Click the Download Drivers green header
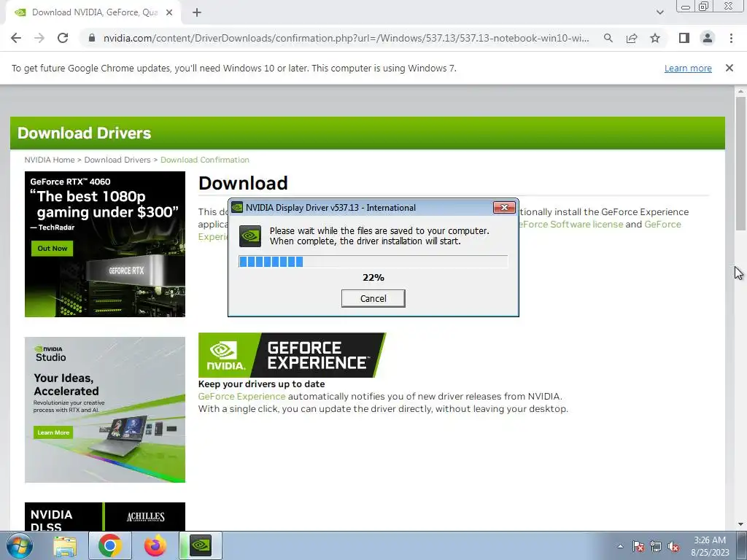 click(x=368, y=133)
